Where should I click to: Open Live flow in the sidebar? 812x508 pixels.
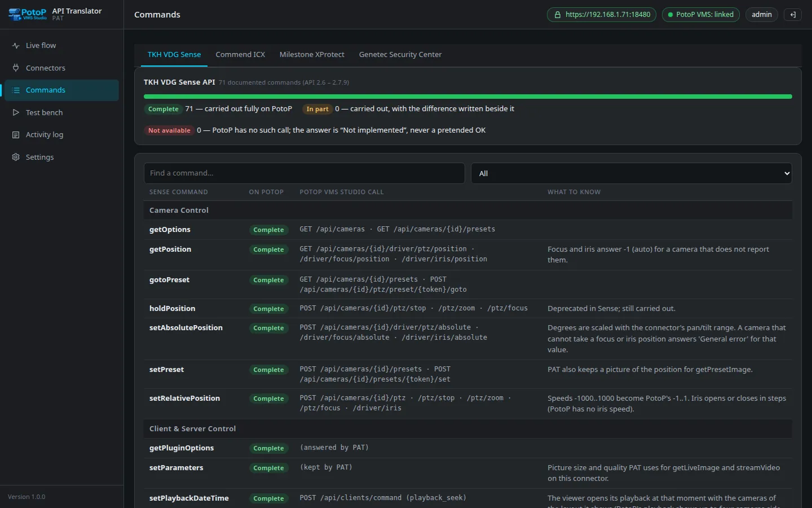click(61, 46)
